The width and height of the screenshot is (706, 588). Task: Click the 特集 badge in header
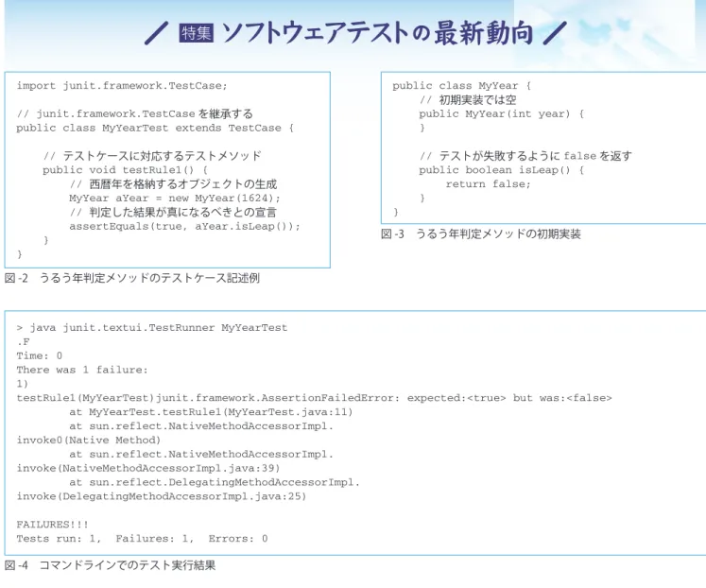click(x=197, y=33)
